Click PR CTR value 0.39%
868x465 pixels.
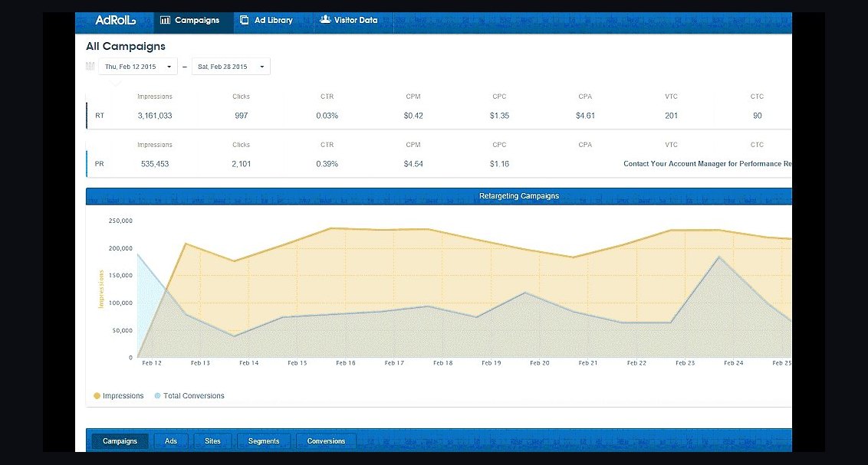click(x=327, y=164)
